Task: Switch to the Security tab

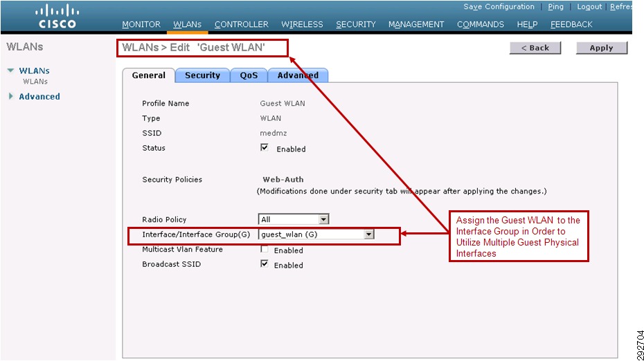Action: [202, 75]
